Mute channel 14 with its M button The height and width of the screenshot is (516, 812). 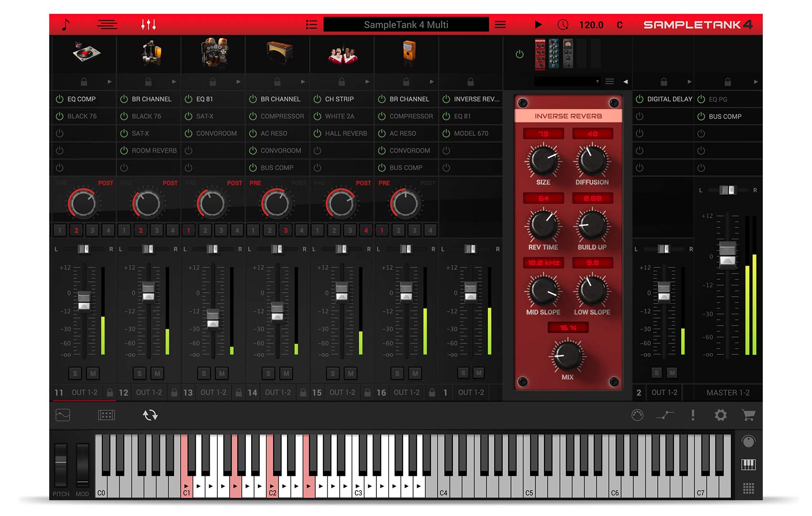287,373
